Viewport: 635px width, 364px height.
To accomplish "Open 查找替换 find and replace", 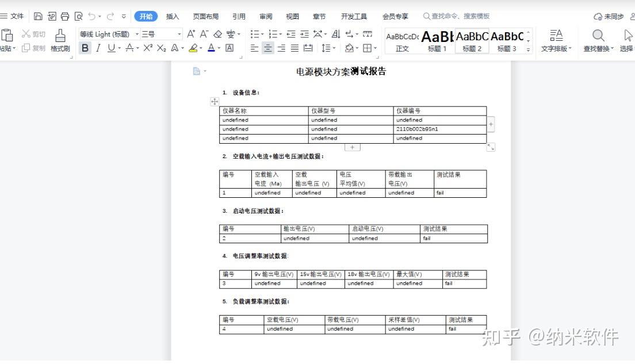I will click(x=598, y=40).
